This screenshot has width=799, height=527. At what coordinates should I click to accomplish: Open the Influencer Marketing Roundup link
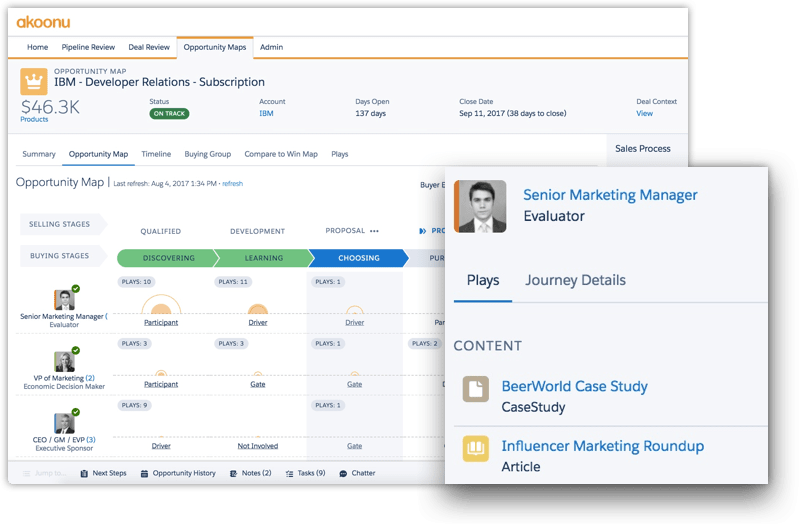tap(602, 446)
